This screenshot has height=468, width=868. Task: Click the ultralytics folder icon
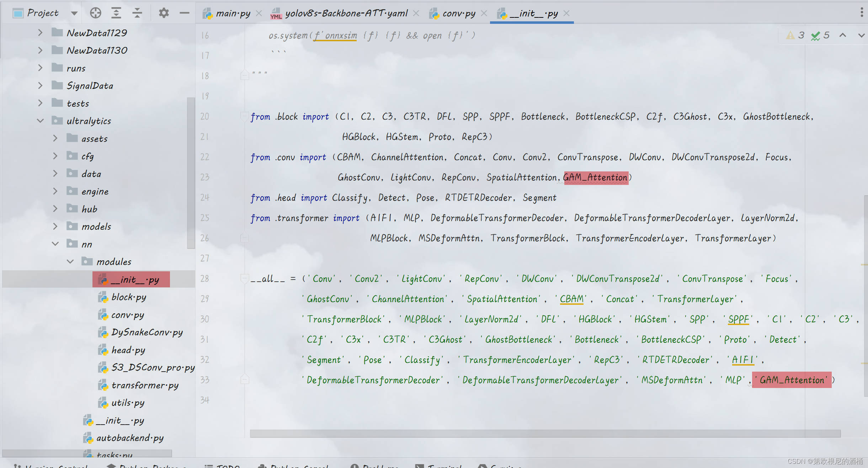pos(57,120)
